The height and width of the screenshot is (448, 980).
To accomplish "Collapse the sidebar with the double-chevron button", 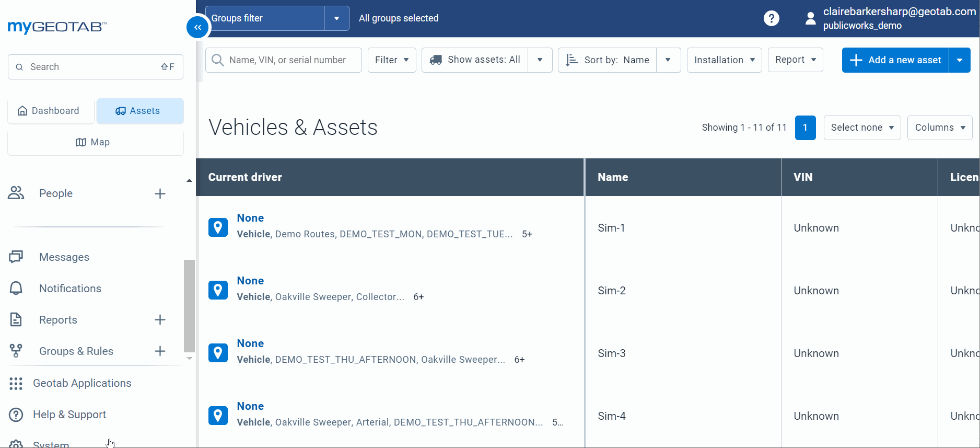I will coord(197,27).
